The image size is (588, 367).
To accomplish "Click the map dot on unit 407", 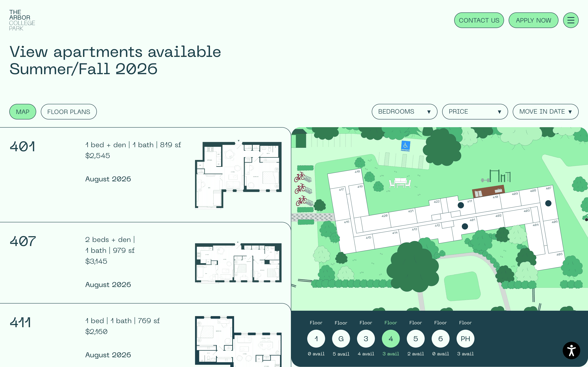I will point(548,203).
